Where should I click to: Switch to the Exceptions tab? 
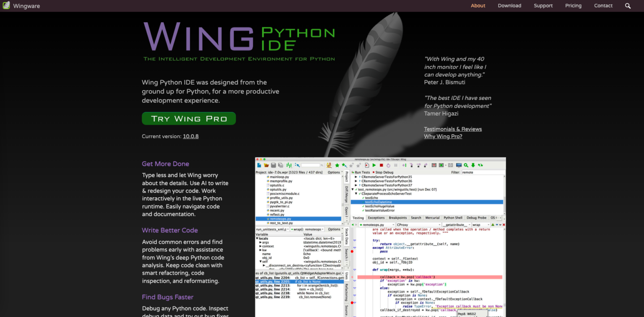[x=376, y=218]
